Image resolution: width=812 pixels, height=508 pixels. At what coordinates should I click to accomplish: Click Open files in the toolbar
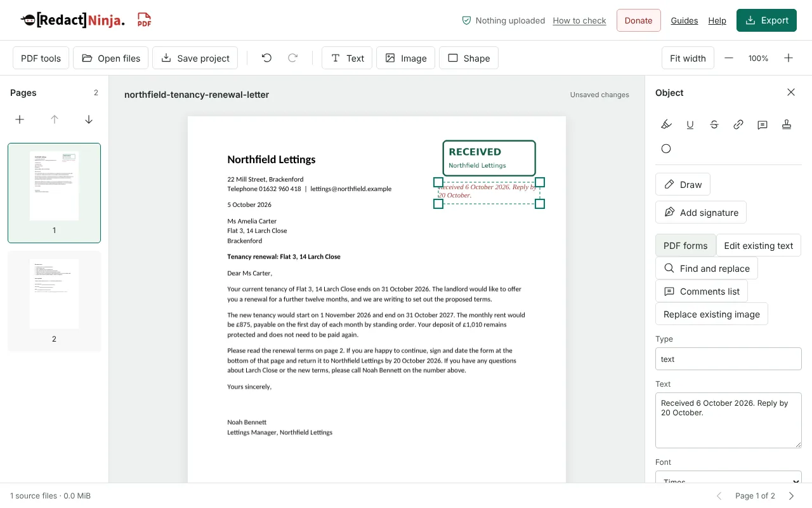click(x=111, y=58)
